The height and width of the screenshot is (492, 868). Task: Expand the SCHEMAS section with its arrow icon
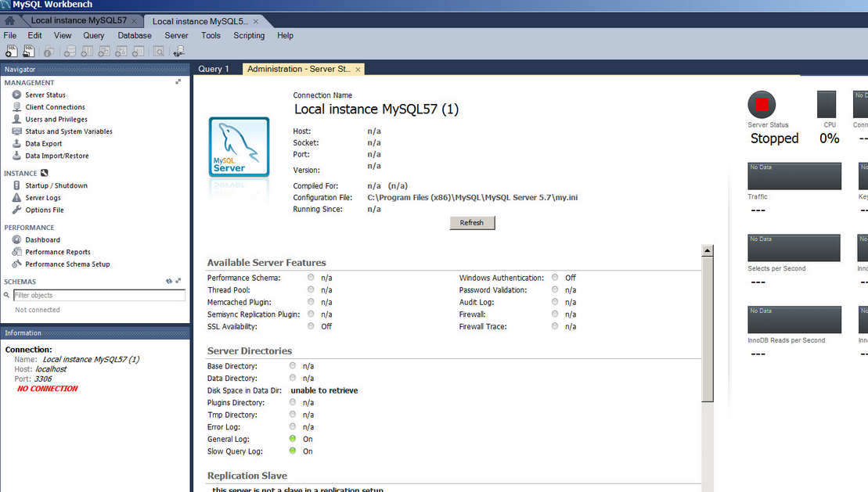click(x=178, y=281)
